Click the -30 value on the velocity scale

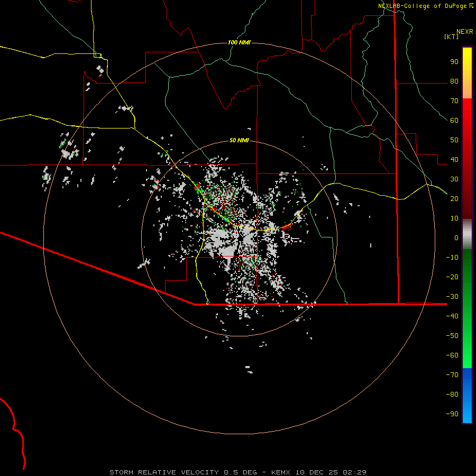click(x=452, y=296)
